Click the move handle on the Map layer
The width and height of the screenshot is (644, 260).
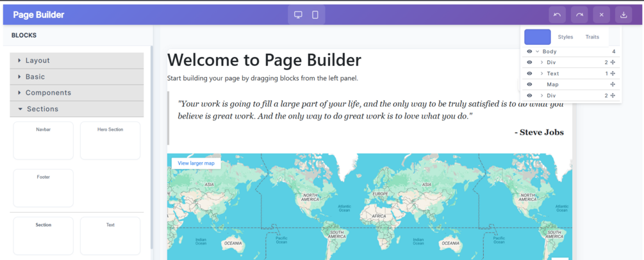(x=613, y=84)
